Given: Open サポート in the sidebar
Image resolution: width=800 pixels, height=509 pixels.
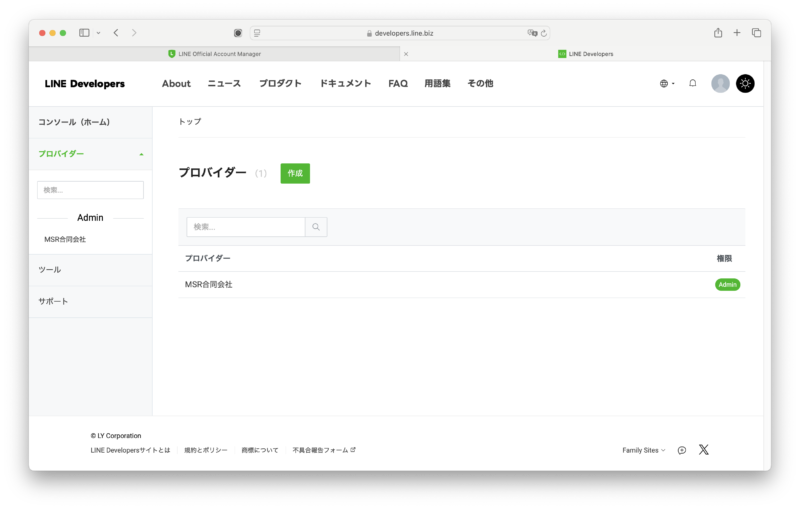Looking at the screenshot, I should tap(90, 301).
